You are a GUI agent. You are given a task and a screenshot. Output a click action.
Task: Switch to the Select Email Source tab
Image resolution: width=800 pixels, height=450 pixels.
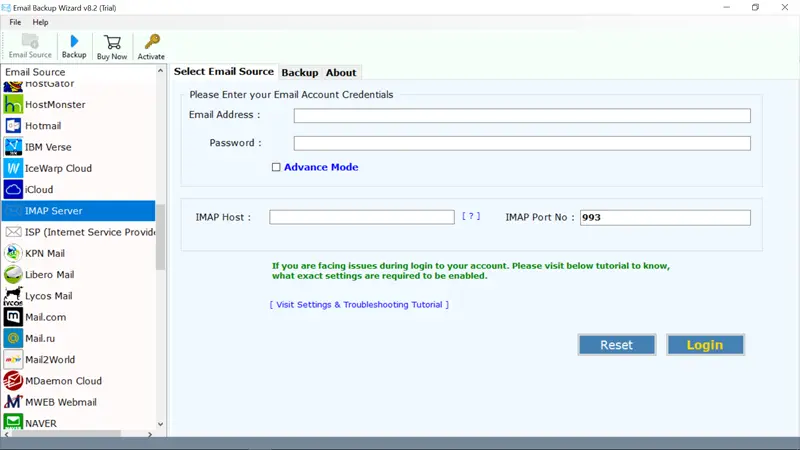click(x=223, y=71)
